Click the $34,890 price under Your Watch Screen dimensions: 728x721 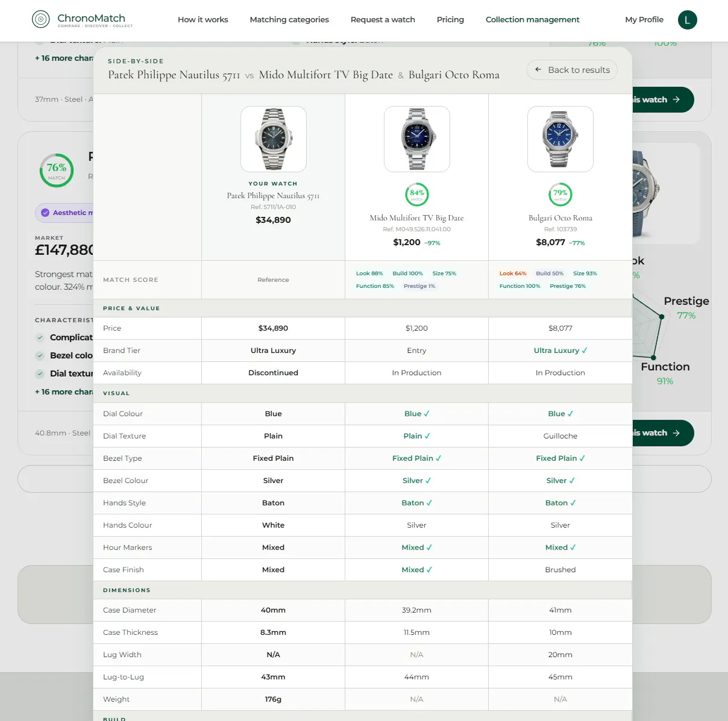tap(274, 220)
